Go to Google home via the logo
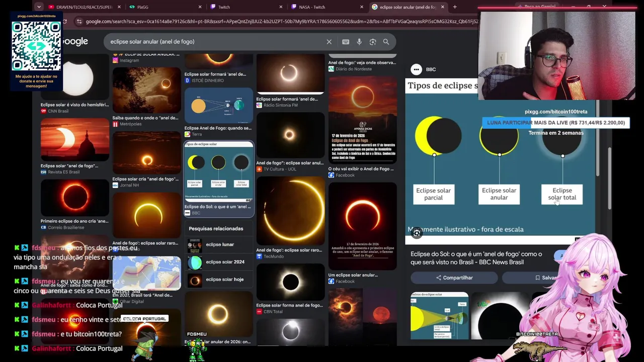 (75, 42)
